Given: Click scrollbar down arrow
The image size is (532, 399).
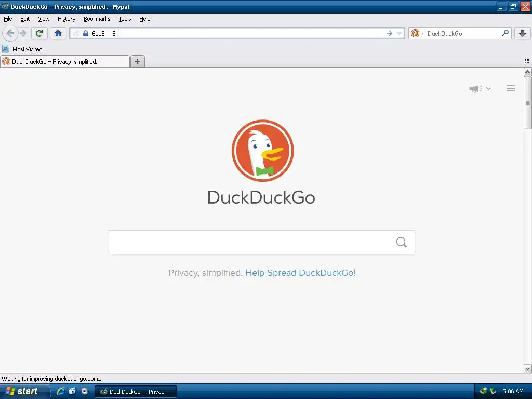Looking at the screenshot, I should (528, 368).
